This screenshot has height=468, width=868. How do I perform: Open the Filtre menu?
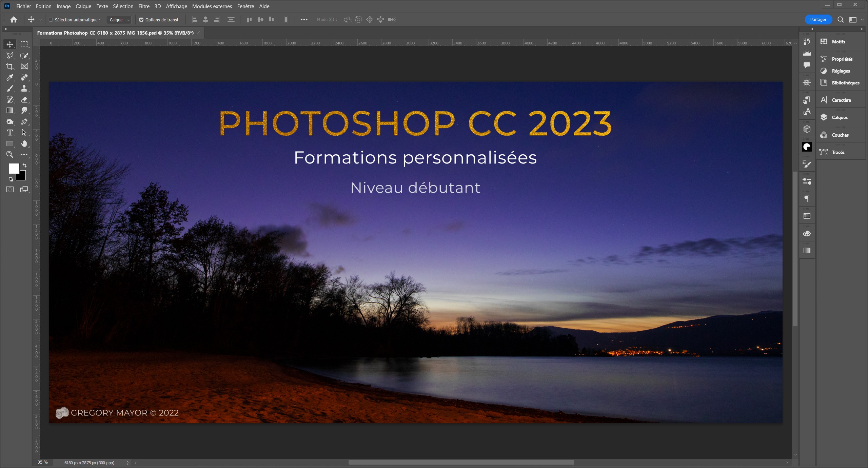[x=144, y=6]
